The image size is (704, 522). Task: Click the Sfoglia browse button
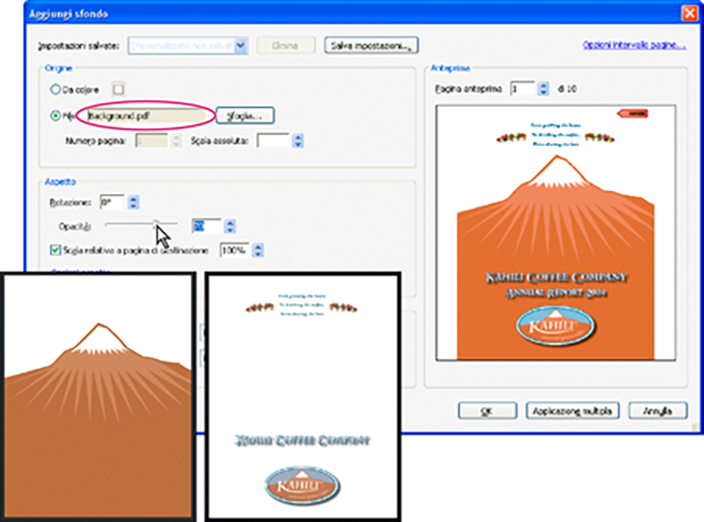245,116
